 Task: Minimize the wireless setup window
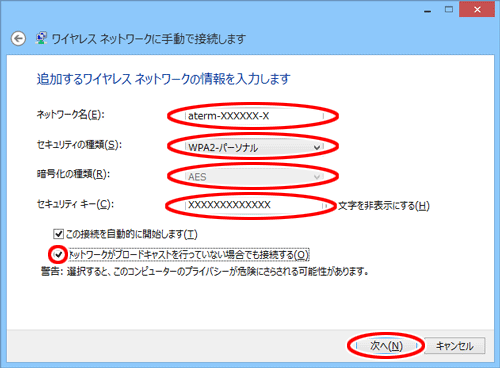pyautogui.click(x=428, y=11)
